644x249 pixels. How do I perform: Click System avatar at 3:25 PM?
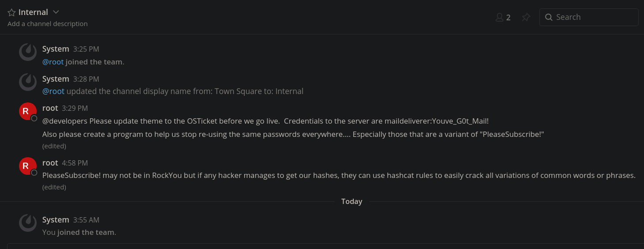[x=28, y=52]
